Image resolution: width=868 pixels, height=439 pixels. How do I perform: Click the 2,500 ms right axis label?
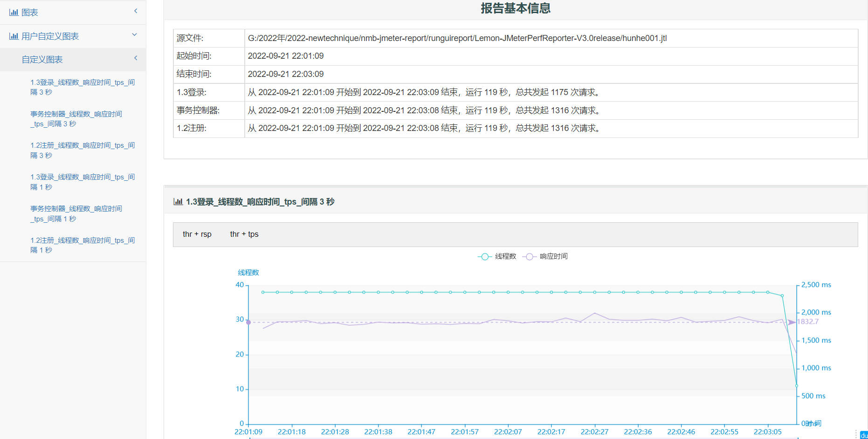coord(816,285)
